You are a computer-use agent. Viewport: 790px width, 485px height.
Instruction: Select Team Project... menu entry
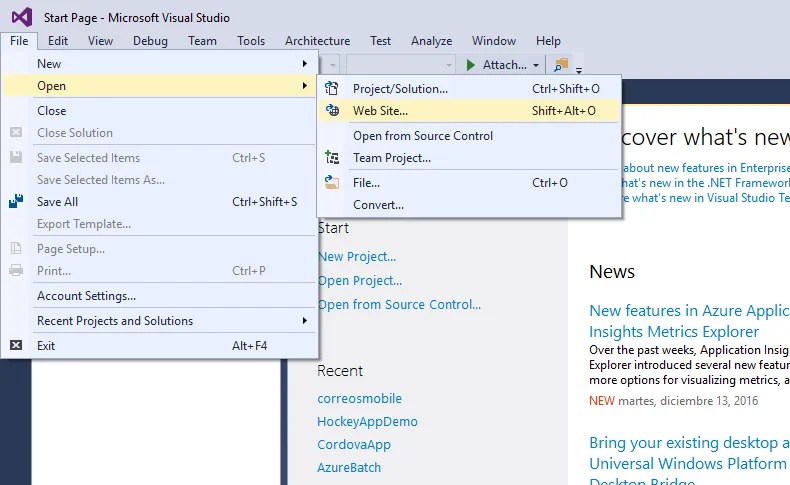point(469,158)
